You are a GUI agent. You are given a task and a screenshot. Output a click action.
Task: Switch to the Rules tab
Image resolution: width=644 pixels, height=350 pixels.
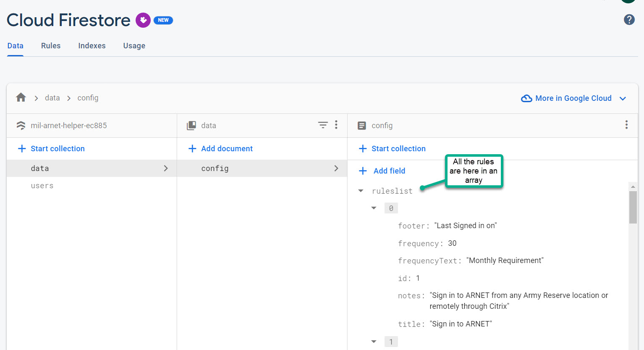pos(51,46)
